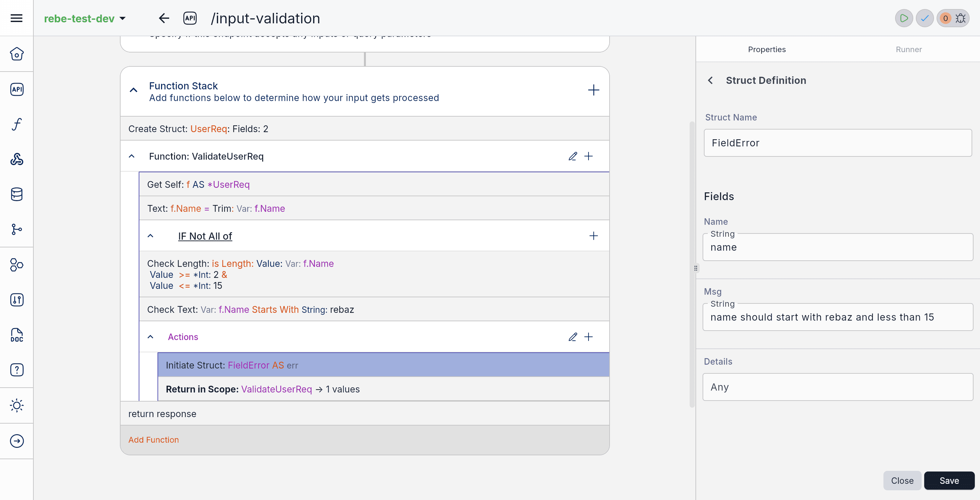Screen dimensions: 980x500
Task: Open the bug debugger icon
Action: 961,18
